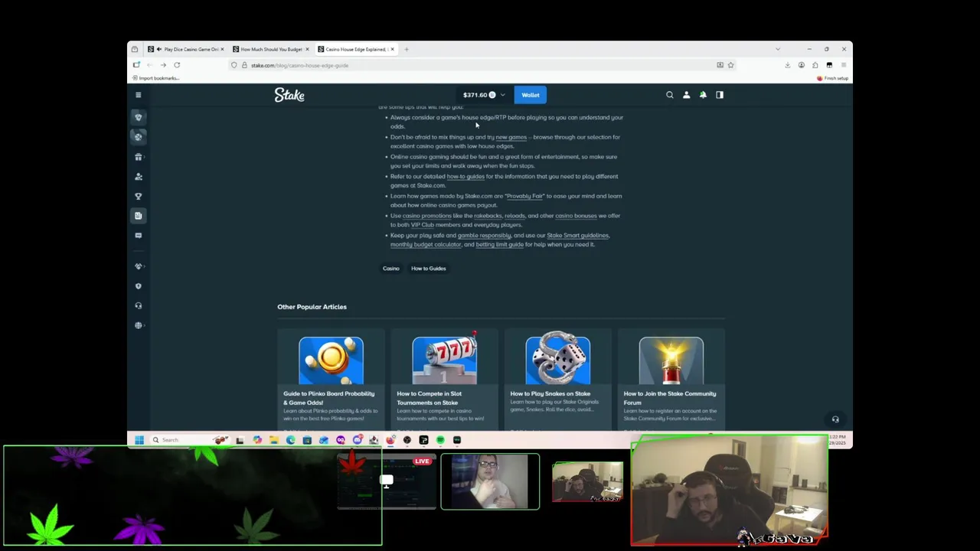Click the Stake logo
The image size is (980, 551).
tap(289, 95)
